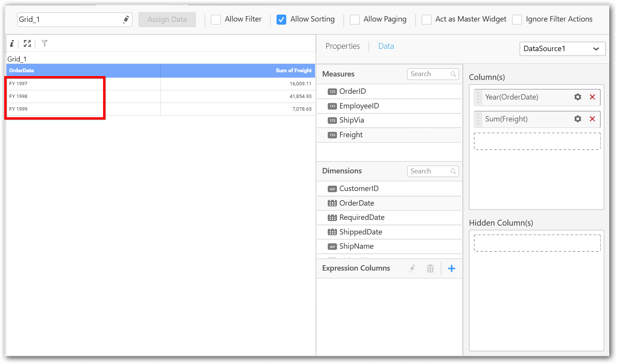Viewport: 617px width, 364px height.
Task: Select the ShippedDate dimension
Action: pyautogui.click(x=360, y=232)
